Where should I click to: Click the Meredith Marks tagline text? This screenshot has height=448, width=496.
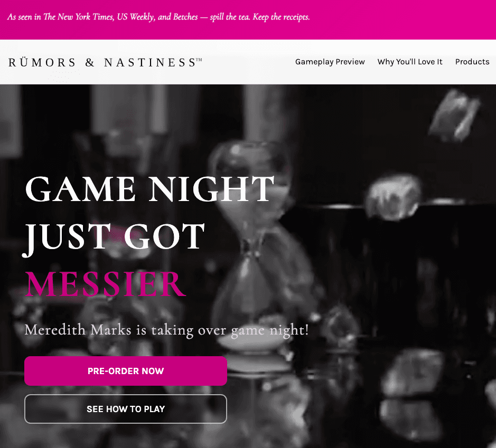pos(166,330)
